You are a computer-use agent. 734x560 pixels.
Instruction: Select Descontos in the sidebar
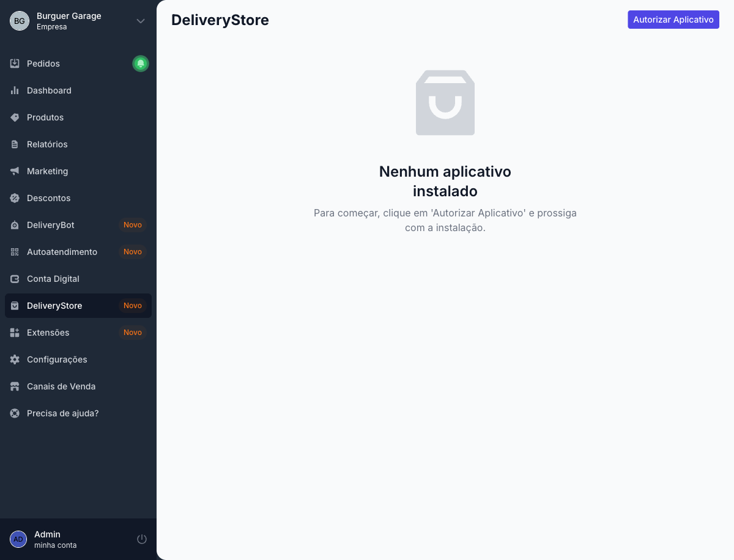(x=78, y=198)
